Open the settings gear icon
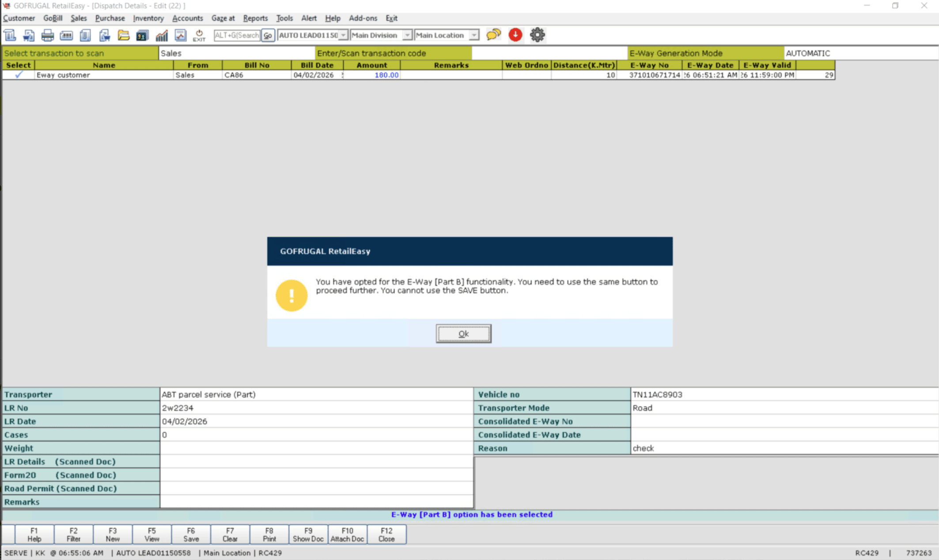Screen dimensions: 939x560 tap(537, 35)
